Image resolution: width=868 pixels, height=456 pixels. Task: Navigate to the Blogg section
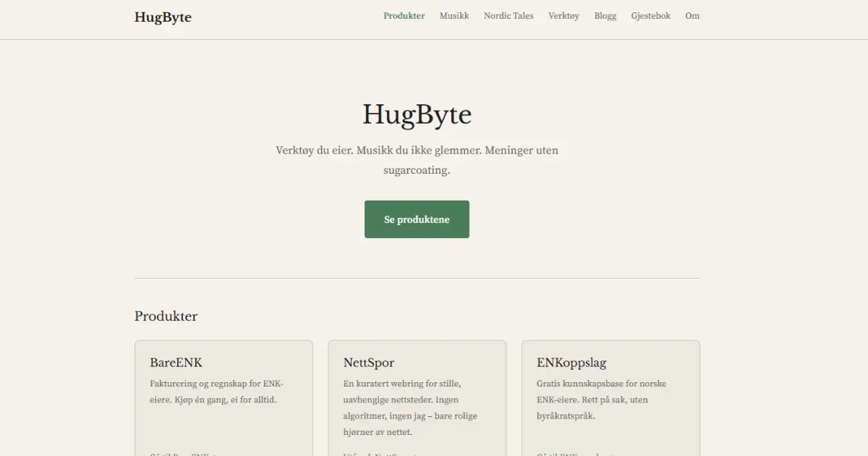tap(605, 16)
